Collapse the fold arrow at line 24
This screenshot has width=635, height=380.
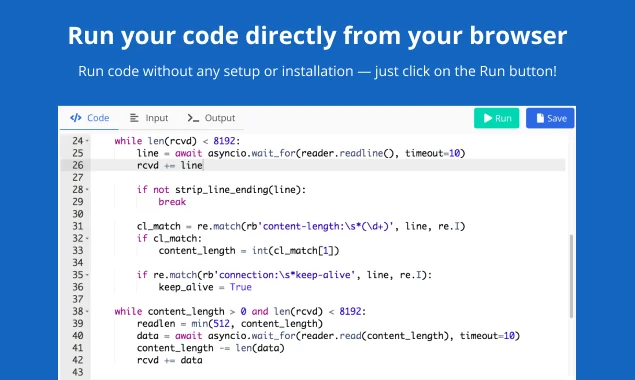[87, 141]
